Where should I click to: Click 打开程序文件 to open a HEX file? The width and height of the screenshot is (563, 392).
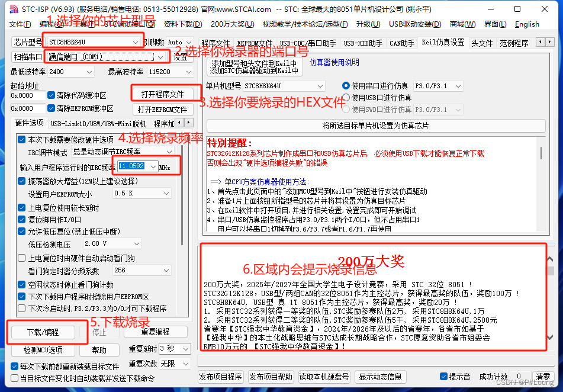pyautogui.click(x=163, y=94)
